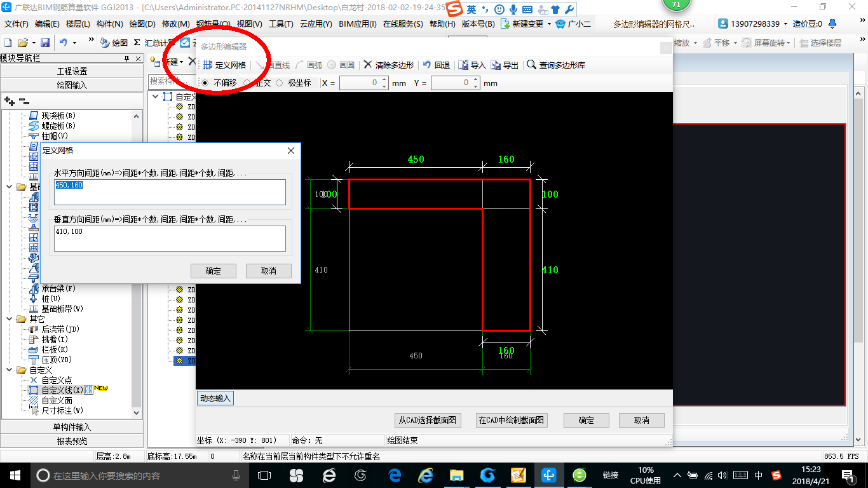The width and height of the screenshot is (868, 488).
Task: Cancel the 定义网格 dialog
Action: point(269,271)
